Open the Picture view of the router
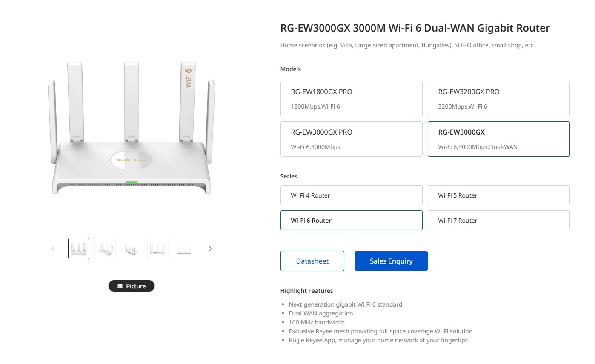The height and width of the screenshot is (364, 595). (x=132, y=286)
